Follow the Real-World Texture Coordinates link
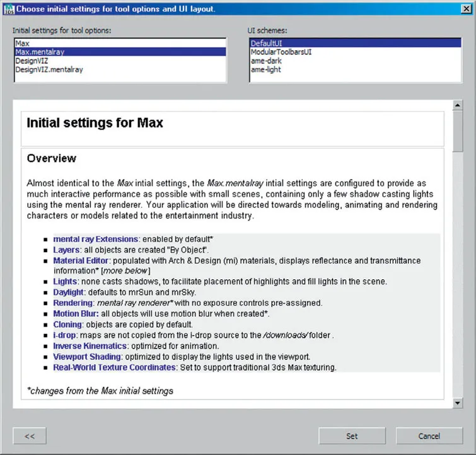 (114, 367)
